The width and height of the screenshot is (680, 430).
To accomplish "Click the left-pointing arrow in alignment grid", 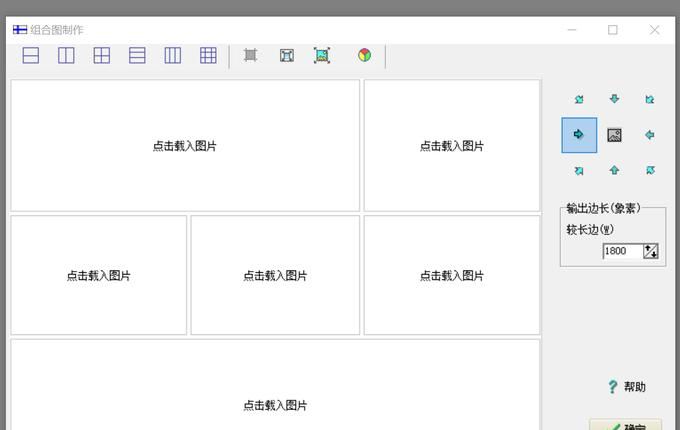I will coord(650,135).
